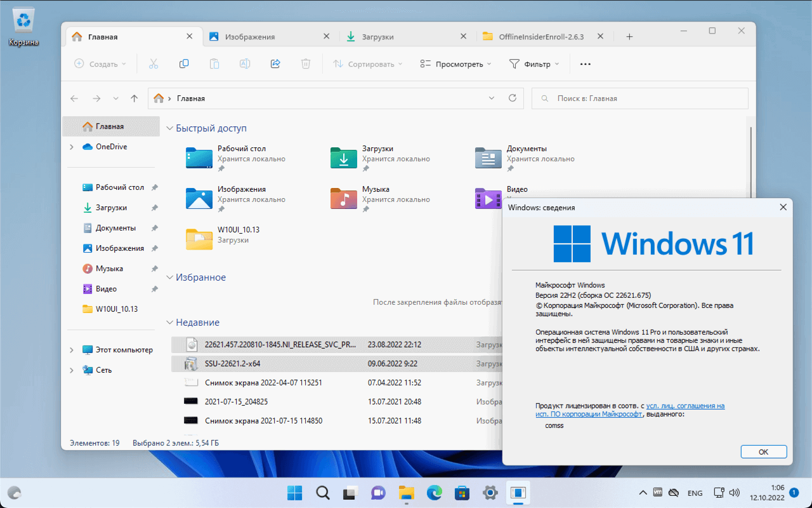Switch the ENG input language indicator
This screenshot has width=812, height=508.
(x=695, y=493)
